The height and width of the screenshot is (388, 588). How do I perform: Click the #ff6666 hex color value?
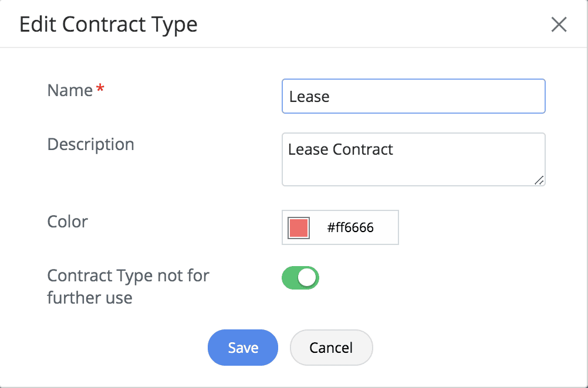click(350, 228)
